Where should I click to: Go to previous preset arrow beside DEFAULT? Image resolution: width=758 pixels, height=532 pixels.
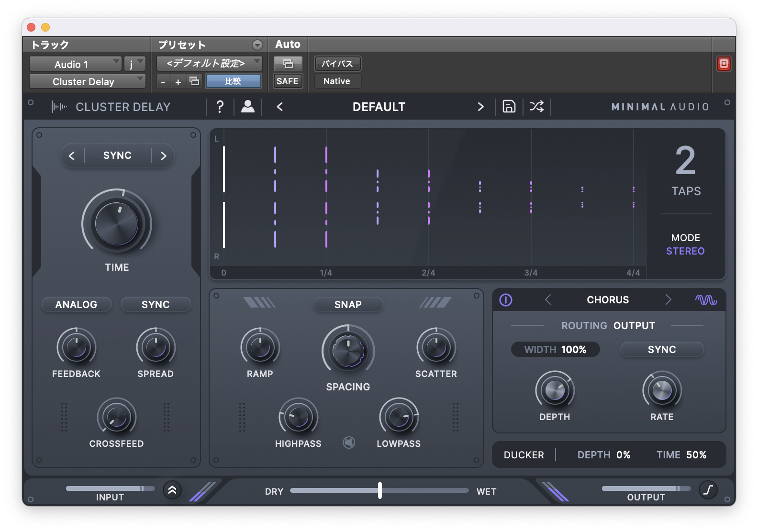280,107
